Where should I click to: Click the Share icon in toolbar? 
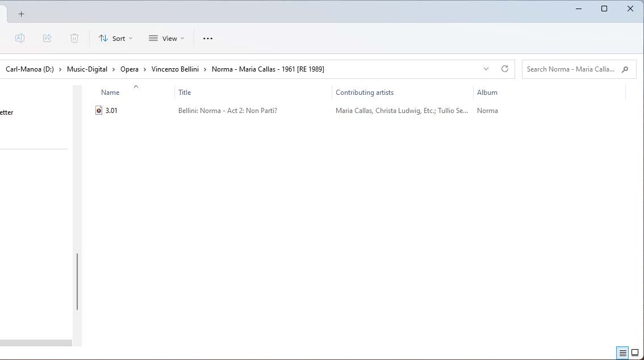[47, 38]
